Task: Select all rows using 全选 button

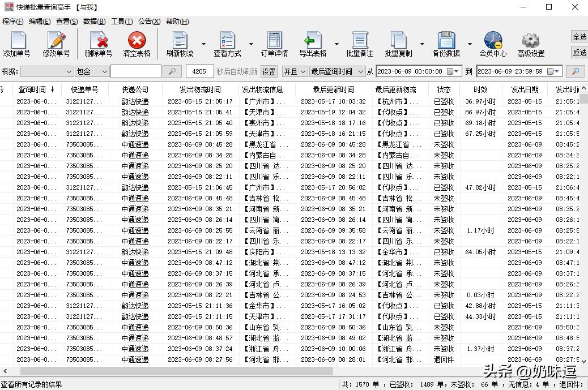Action: pos(579,36)
